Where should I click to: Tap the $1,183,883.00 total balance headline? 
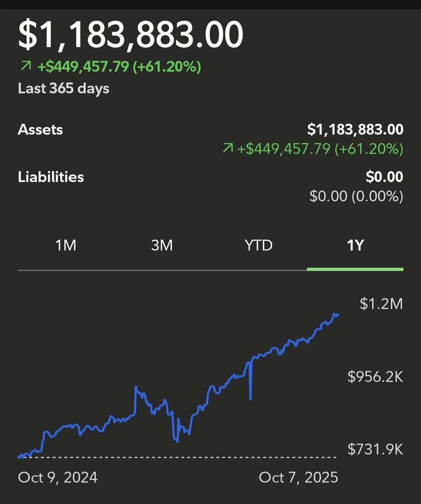pyautogui.click(x=131, y=35)
